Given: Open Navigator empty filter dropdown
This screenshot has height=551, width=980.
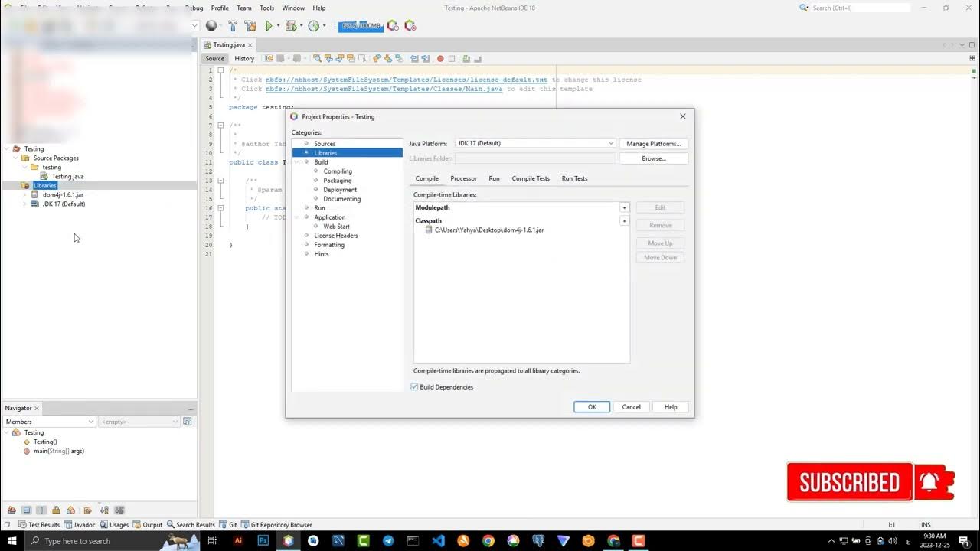Looking at the screenshot, I should [139, 422].
